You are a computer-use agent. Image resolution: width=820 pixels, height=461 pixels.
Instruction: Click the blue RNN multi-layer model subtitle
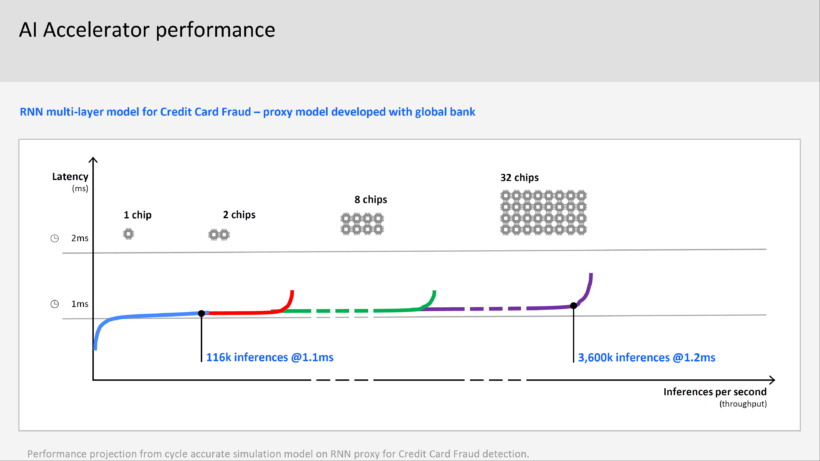[247, 112]
